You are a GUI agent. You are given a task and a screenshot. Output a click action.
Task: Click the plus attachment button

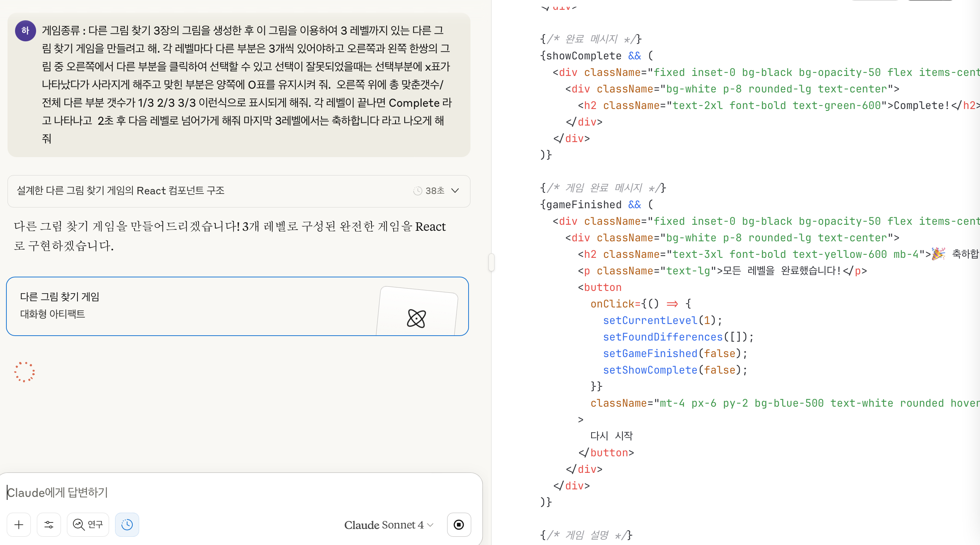tap(19, 525)
